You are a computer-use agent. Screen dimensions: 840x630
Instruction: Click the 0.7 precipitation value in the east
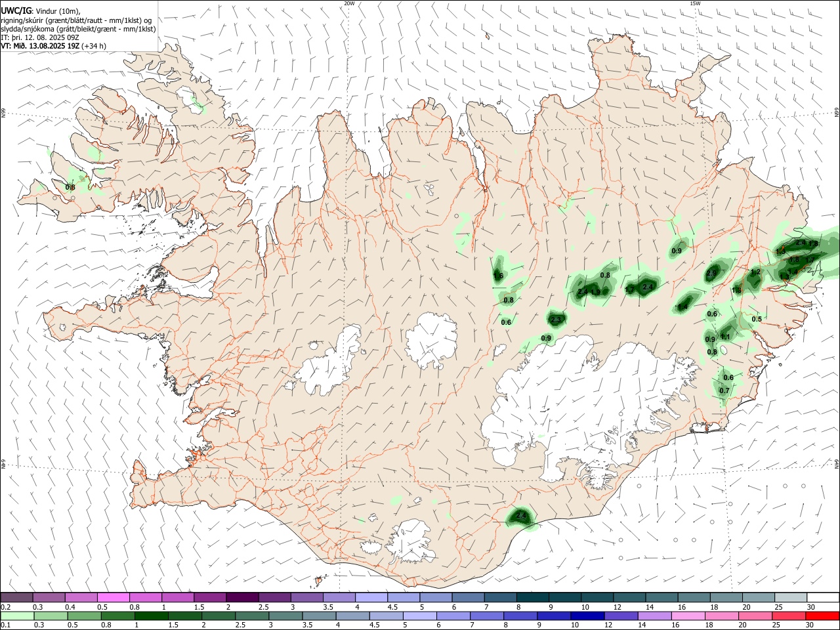[724, 390]
